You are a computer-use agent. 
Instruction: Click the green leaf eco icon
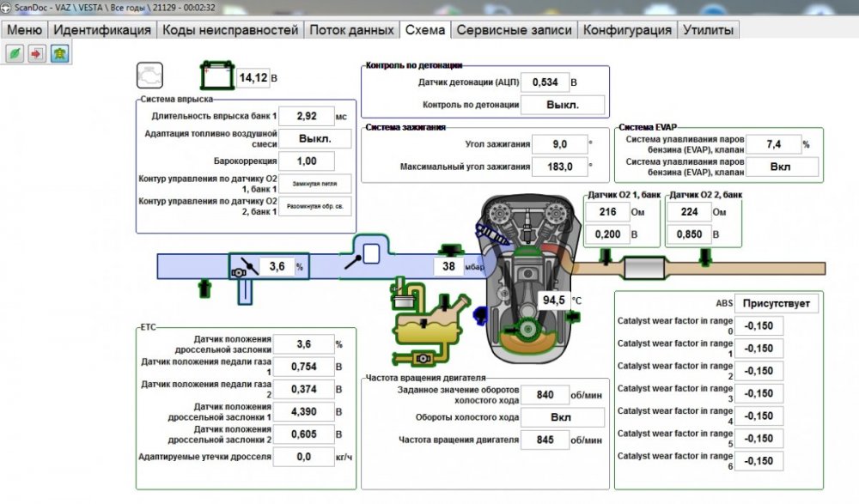(x=13, y=53)
